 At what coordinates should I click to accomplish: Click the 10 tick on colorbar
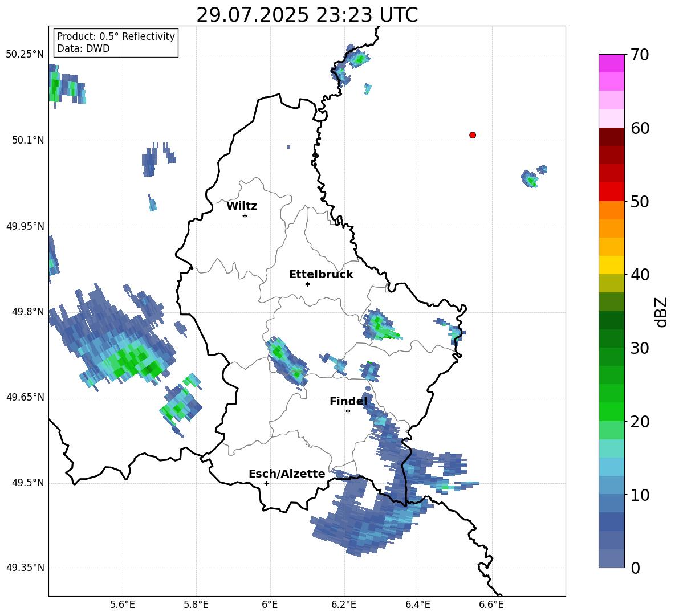click(x=639, y=495)
